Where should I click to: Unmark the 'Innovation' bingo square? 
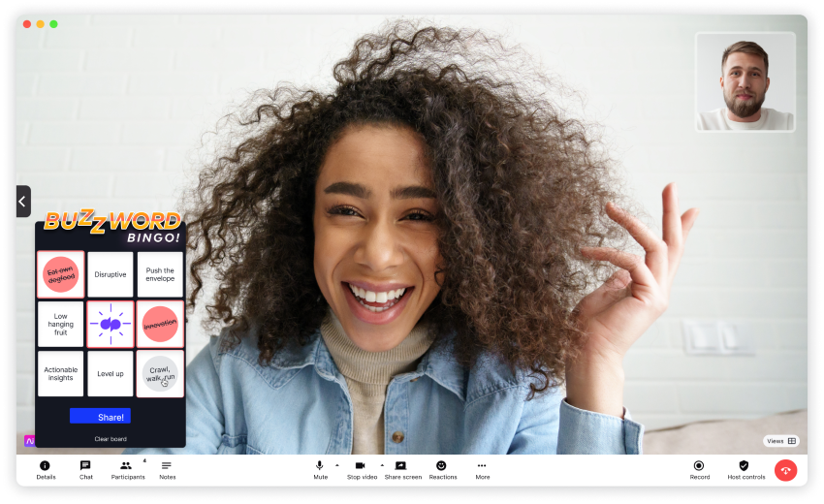(160, 325)
